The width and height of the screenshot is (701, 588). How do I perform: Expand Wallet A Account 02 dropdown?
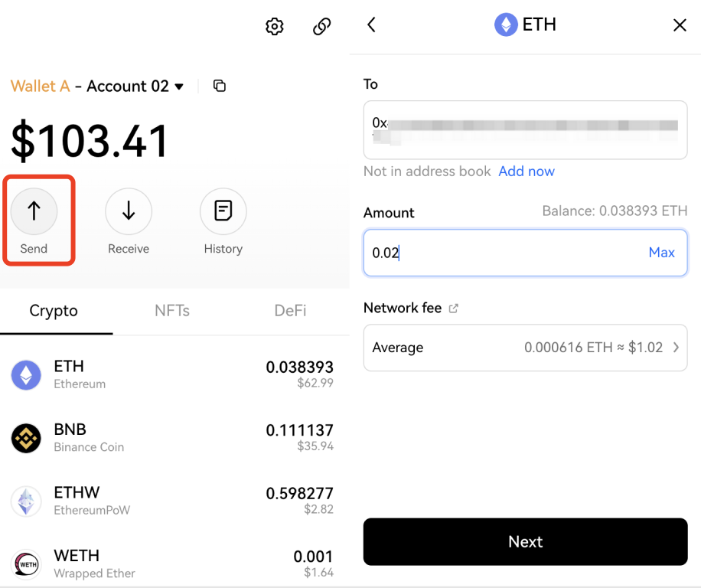[x=179, y=87]
